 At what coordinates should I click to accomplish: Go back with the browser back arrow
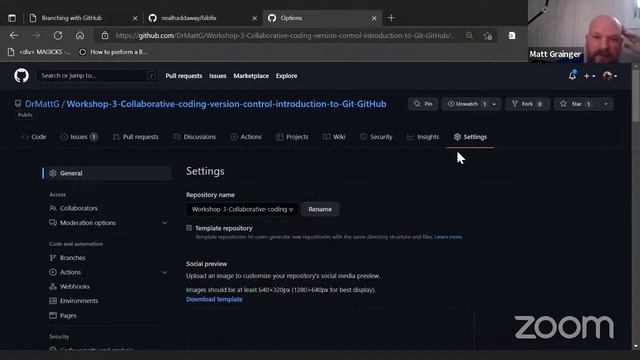pyautogui.click(x=14, y=36)
